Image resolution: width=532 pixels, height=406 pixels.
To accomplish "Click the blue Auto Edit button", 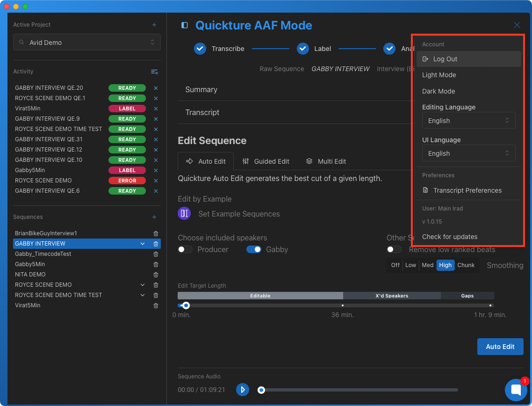I will point(500,347).
